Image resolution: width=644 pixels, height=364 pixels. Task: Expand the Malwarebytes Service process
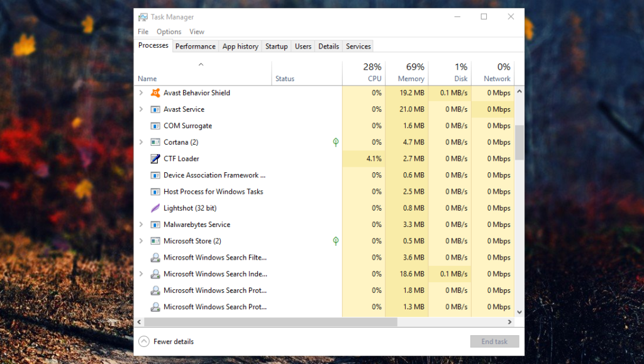141,224
